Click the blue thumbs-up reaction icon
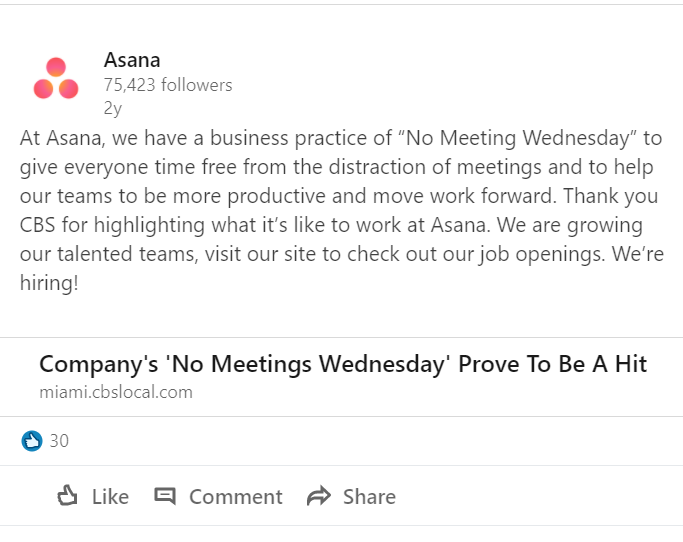683x542 pixels. (x=32, y=441)
